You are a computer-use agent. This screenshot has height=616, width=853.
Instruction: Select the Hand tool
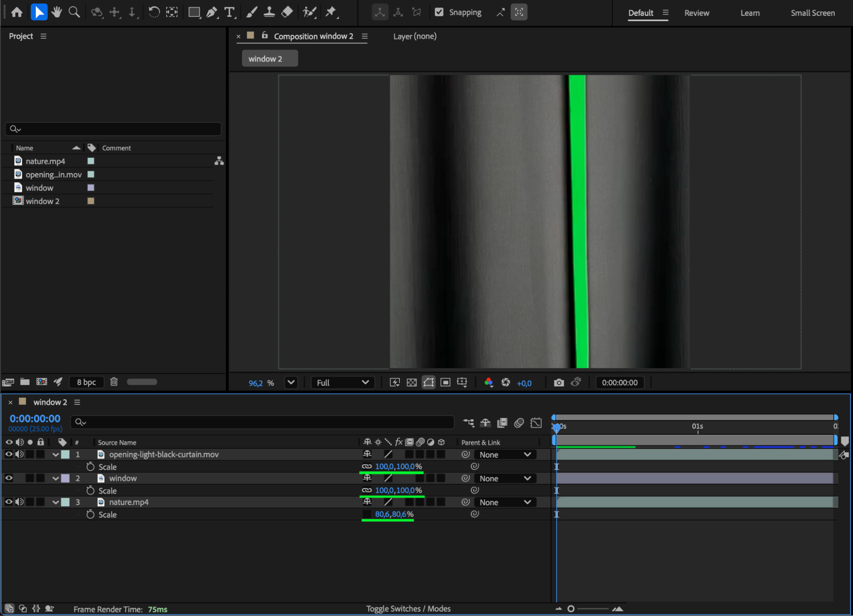[56, 12]
